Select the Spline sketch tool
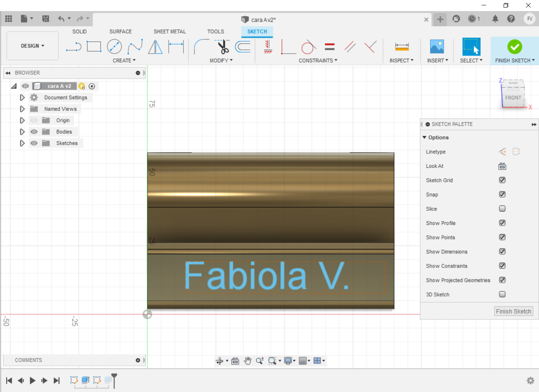This screenshot has width=539, height=392. 135,46
